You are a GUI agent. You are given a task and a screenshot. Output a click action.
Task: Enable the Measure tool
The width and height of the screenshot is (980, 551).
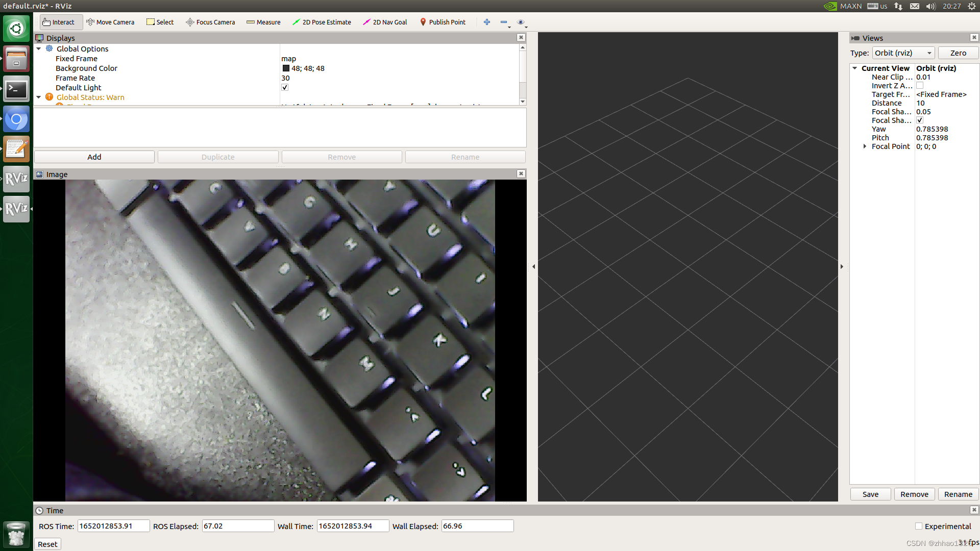coord(263,22)
